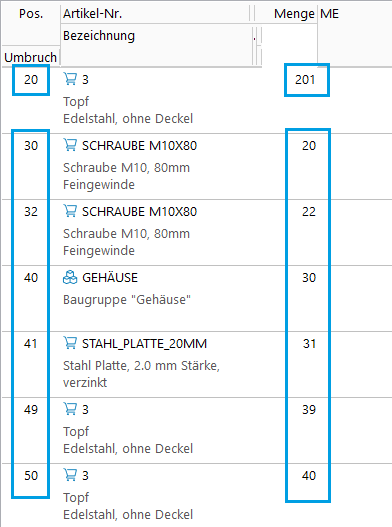Click the cart icon beside STAHL_PLATTE_20MM
This screenshot has height=527, width=392.
point(70,343)
